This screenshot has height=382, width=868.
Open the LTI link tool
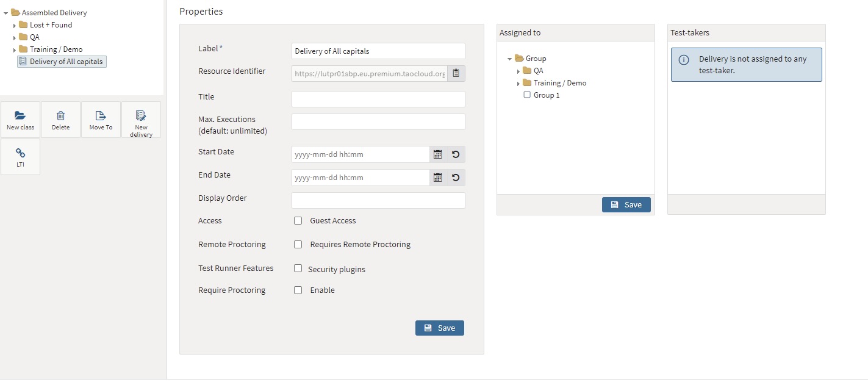coord(20,153)
